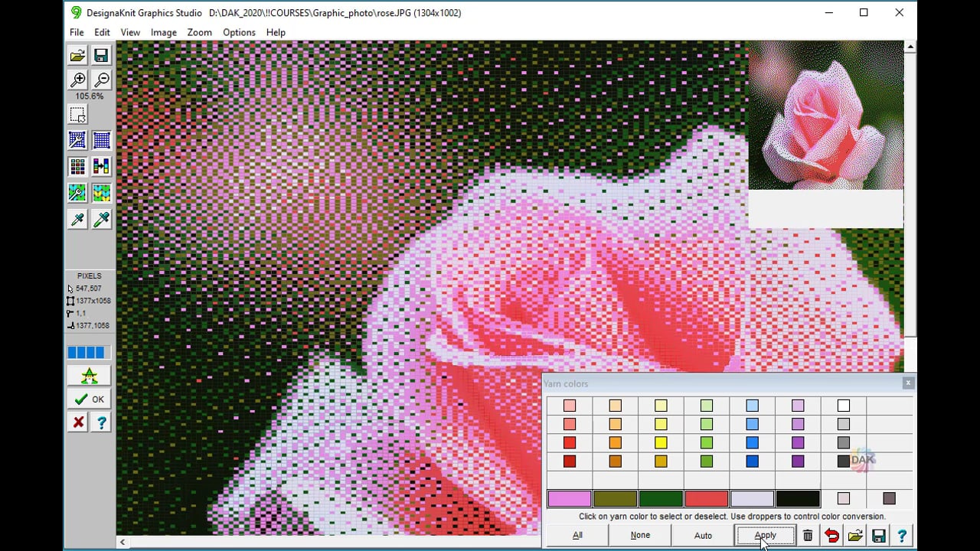Click the blue progress bar indicator
980x551 pixels.
90,353
